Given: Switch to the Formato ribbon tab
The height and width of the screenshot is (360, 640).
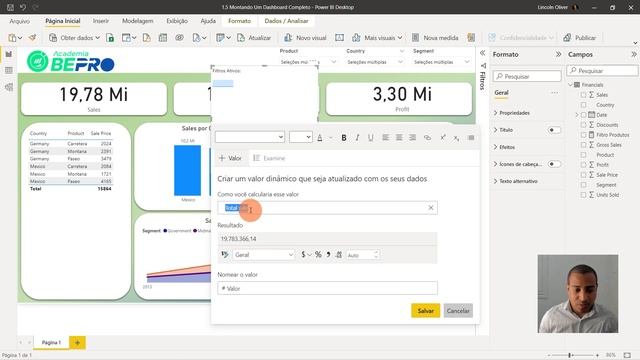Looking at the screenshot, I should pos(239,21).
